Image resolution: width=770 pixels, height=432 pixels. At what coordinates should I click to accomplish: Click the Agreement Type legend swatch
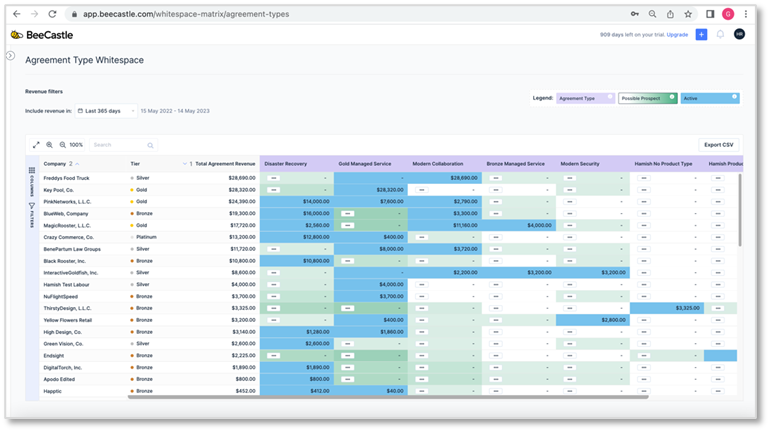[585, 98]
